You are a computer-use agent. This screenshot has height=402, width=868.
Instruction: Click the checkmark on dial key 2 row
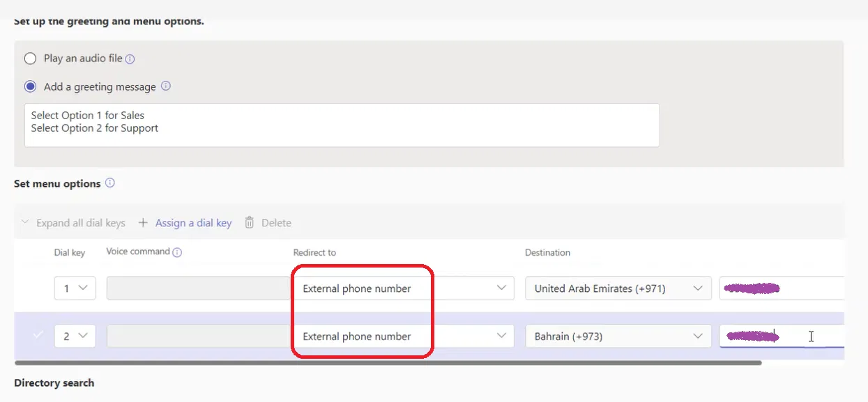click(38, 336)
